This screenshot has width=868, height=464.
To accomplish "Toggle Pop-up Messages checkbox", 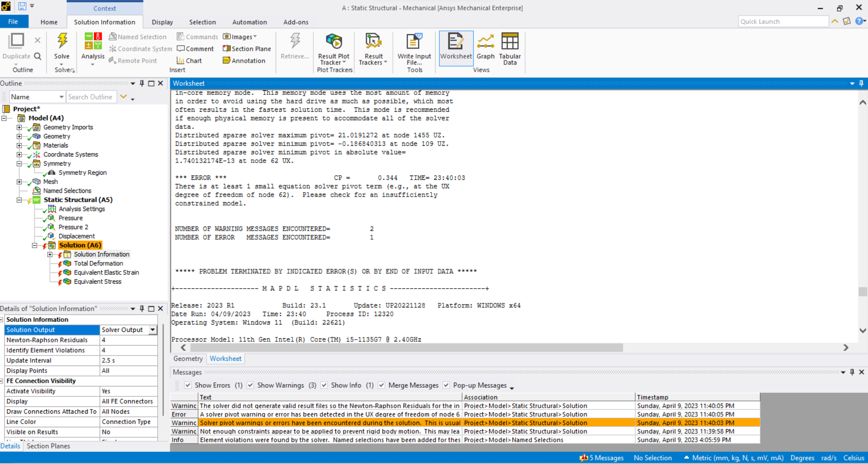I will 446,385.
